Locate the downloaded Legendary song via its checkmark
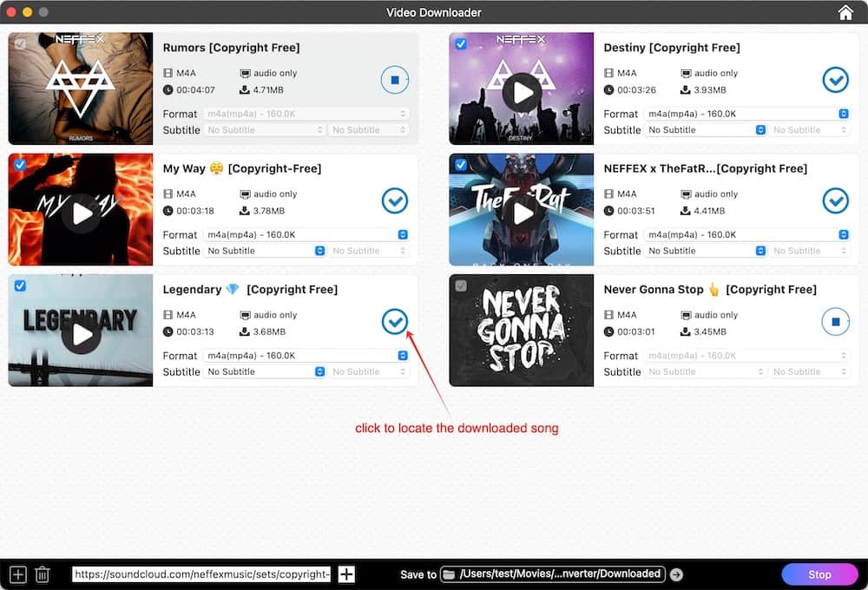The height and width of the screenshot is (590, 868). (x=394, y=321)
